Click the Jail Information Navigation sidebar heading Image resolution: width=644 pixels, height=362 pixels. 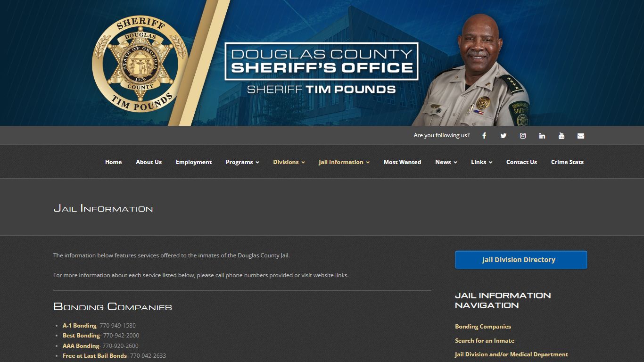click(x=503, y=300)
